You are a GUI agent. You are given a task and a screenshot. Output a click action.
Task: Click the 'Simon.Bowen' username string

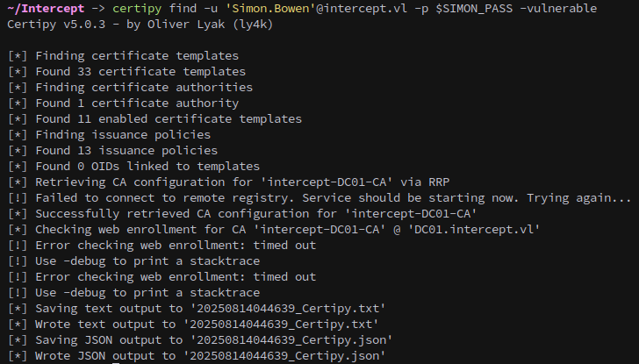coord(270,8)
